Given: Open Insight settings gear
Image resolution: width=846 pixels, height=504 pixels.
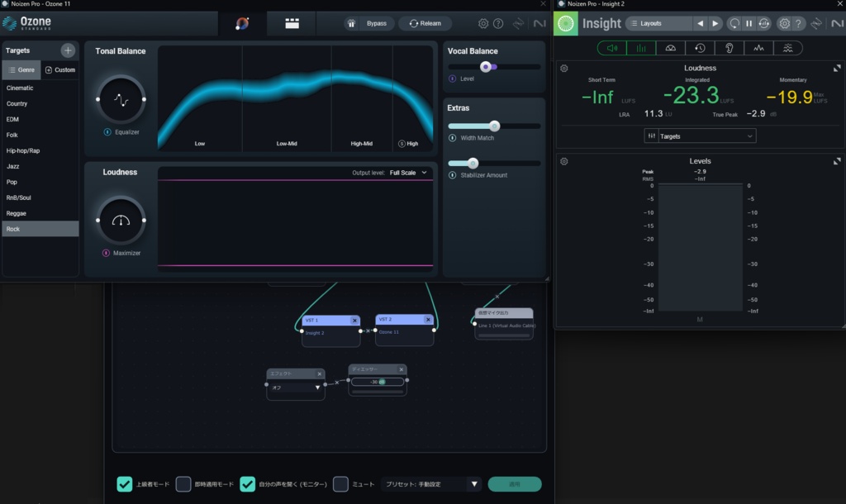Looking at the screenshot, I should coord(785,23).
